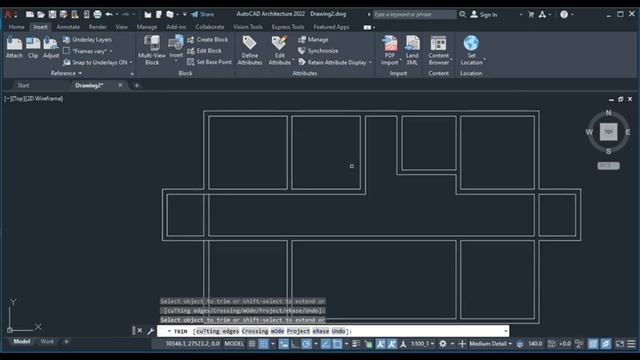Toggle Clean Screen in status bar

(x=620, y=344)
